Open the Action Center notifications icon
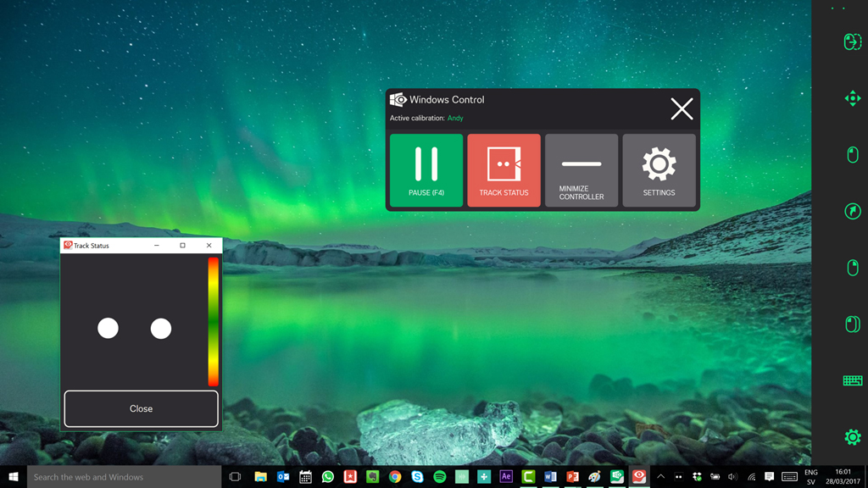This screenshot has height=488, width=868. (769, 476)
